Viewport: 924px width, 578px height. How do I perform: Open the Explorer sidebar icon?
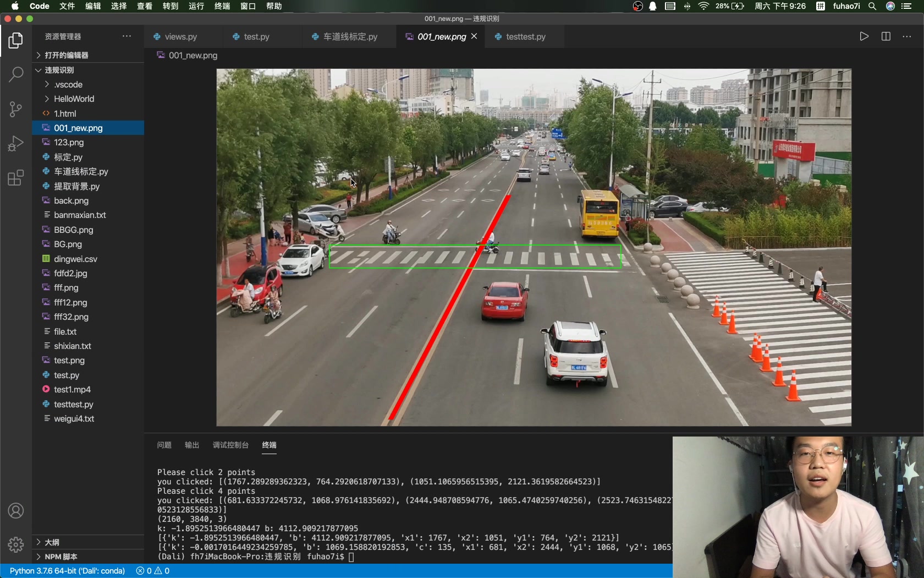click(15, 40)
